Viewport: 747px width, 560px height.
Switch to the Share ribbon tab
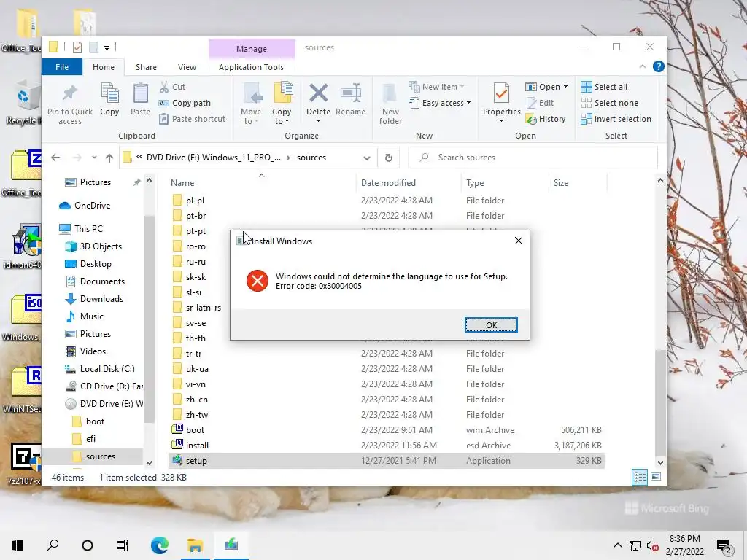pyautogui.click(x=146, y=67)
